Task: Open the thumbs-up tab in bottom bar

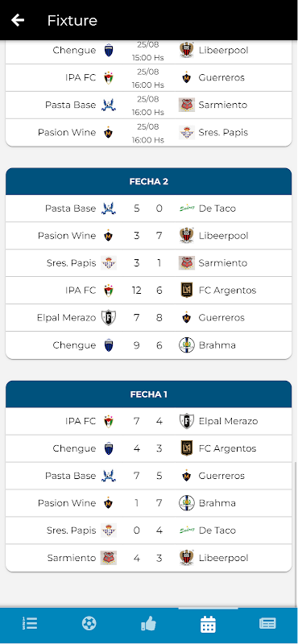Action: click(148, 624)
